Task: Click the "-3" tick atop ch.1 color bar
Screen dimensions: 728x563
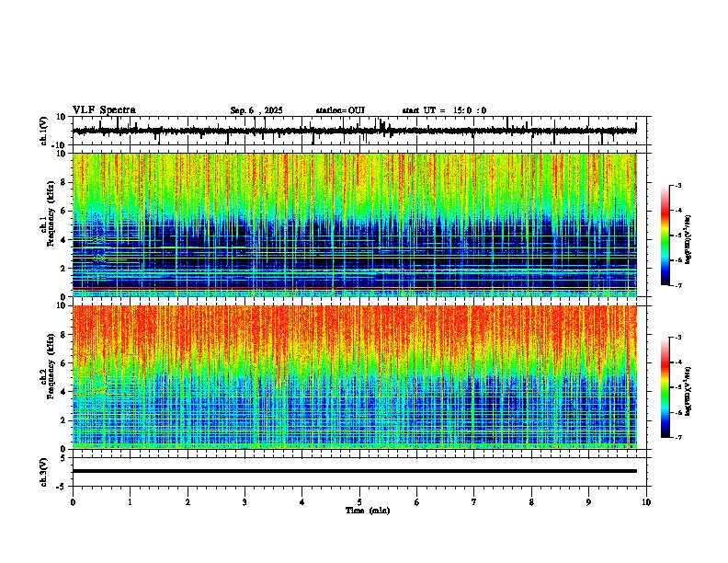Action: (678, 186)
